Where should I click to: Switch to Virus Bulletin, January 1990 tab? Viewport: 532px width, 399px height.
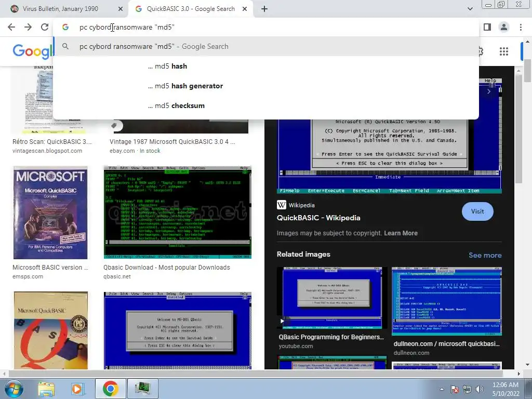[60, 9]
